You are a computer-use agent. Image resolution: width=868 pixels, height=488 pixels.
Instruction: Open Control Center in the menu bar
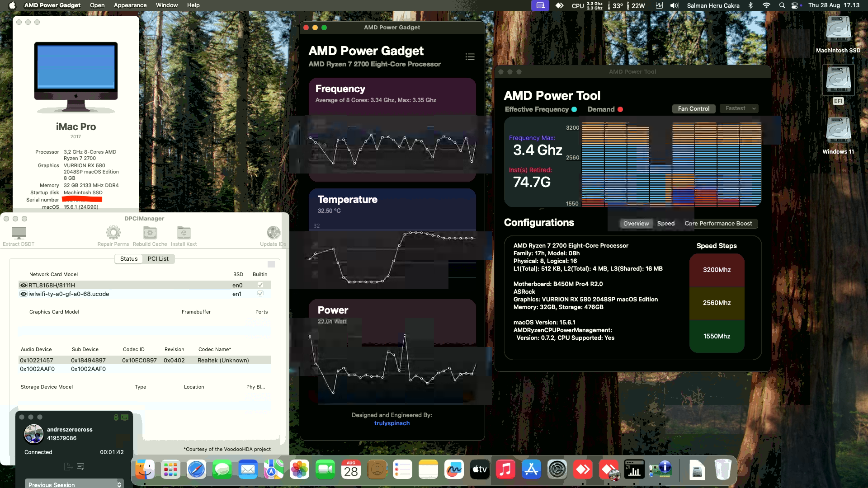795,5
